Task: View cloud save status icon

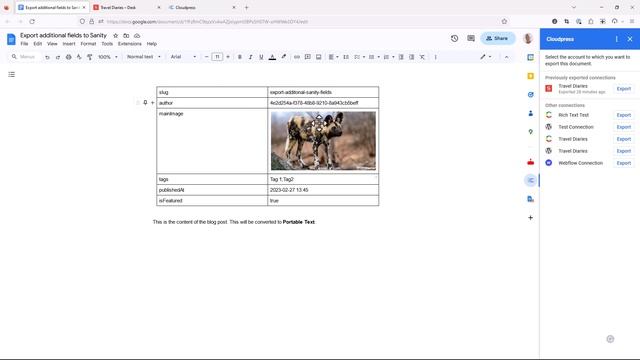Action: pos(137,36)
